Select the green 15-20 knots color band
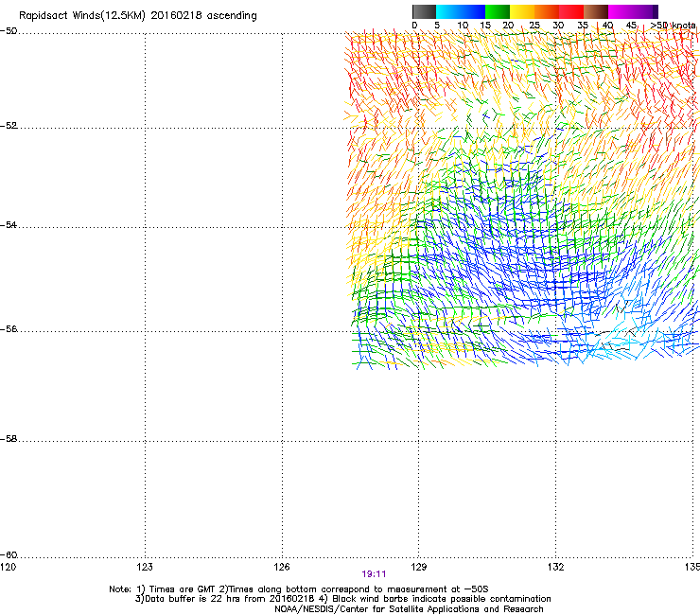700x615 pixels. pyautogui.click(x=498, y=11)
